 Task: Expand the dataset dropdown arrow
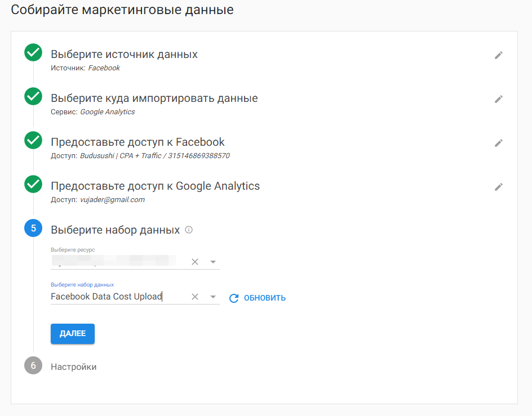[213, 297]
